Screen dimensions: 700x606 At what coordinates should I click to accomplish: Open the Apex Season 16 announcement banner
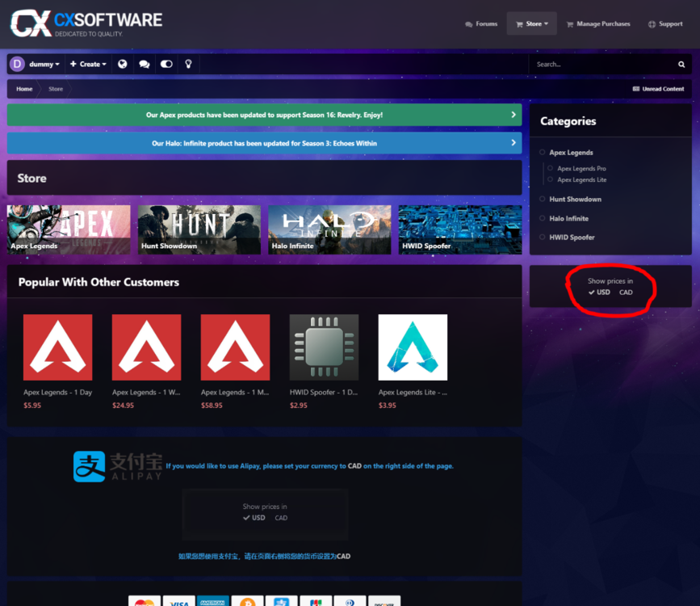click(264, 115)
